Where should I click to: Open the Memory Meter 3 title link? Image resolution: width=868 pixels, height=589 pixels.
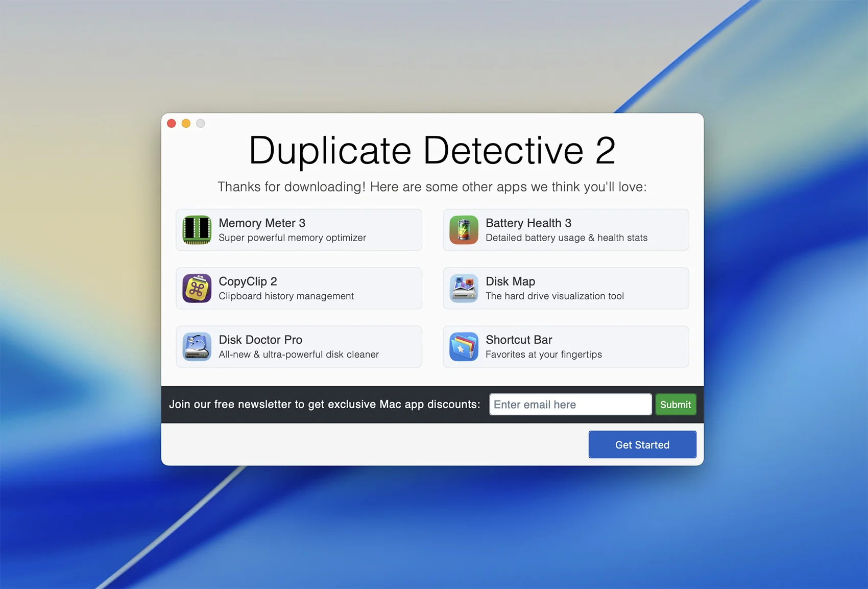click(x=262, y=223)
